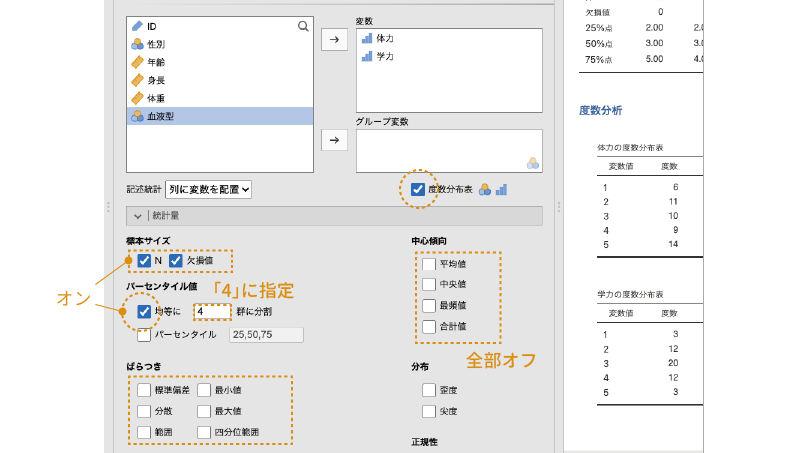Click arrow button to add to 変数

point(334,40)
